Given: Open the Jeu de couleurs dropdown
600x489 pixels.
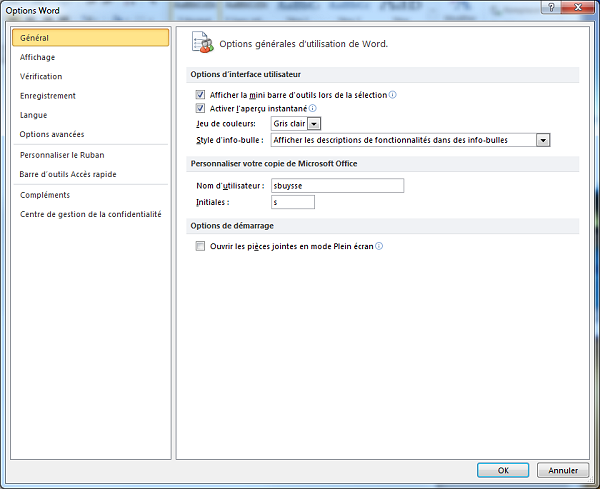Looking at the screenshot, I should [x=314, y=123].
